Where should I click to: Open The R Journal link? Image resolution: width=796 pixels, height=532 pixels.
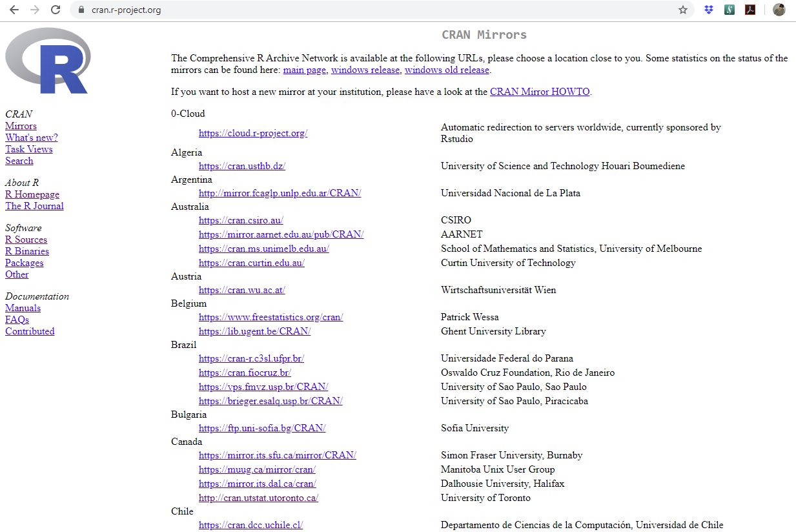tap(34, 206)
